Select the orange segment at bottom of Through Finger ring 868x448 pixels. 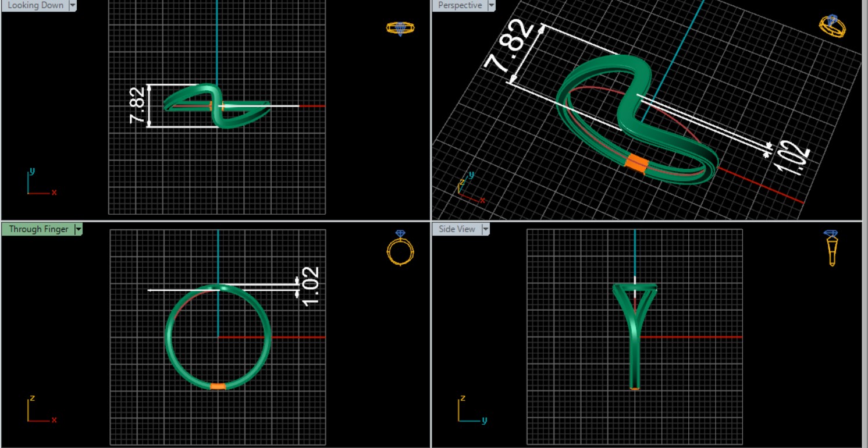point(218,386)
